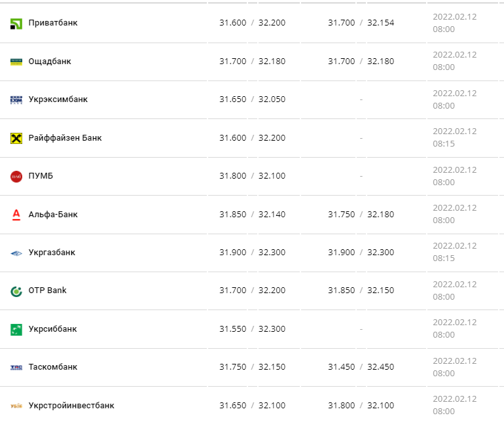Image resolution: width=504 pixels, height=424 pixels.
Task: Click the Укрэксимбанк EXIM logo icon
Action: (16, 100)
